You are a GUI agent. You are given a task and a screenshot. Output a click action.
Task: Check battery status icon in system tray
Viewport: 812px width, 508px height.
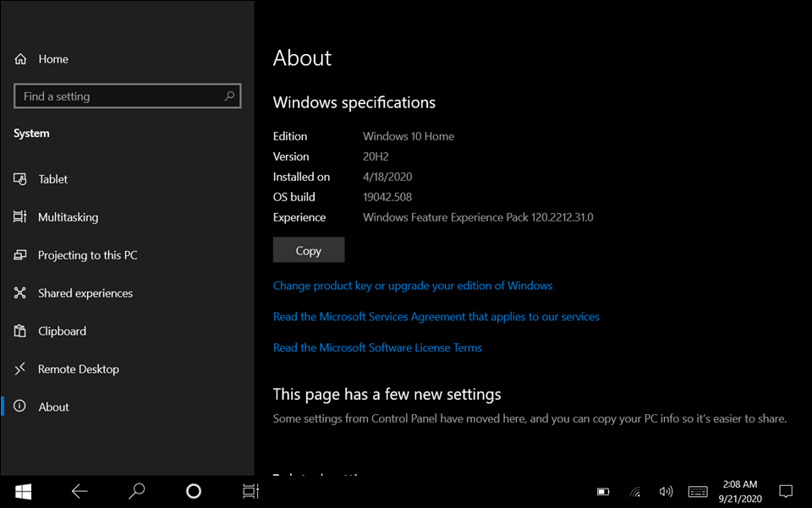coord(603,492)
